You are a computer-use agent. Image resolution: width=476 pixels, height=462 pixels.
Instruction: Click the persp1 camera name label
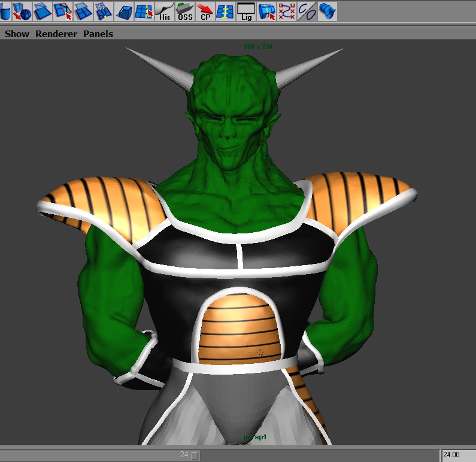(x=254, y=437)
